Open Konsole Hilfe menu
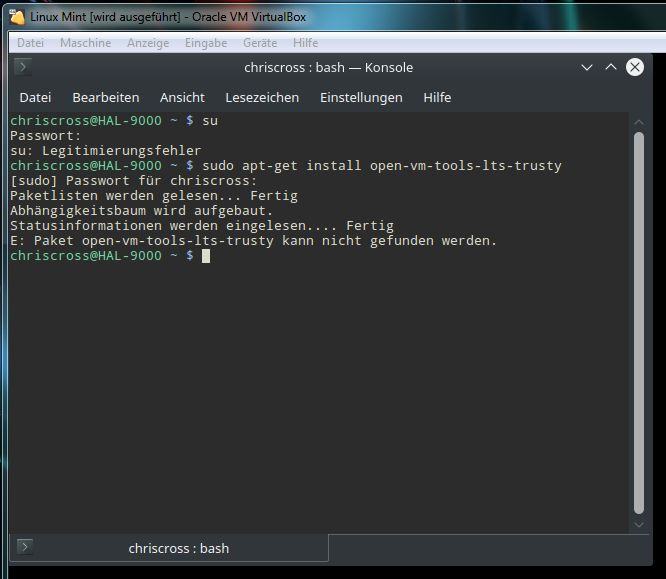 437,98
